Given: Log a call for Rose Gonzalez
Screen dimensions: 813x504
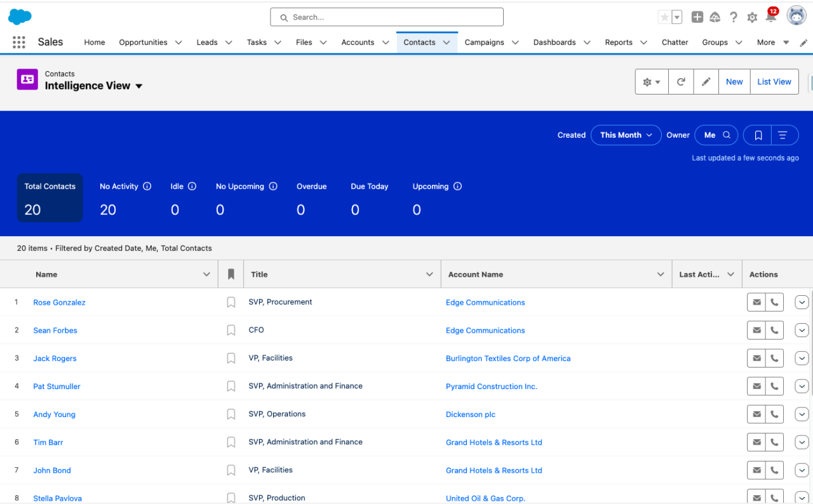Looking at the screenshot, I should tap(774, 303).
